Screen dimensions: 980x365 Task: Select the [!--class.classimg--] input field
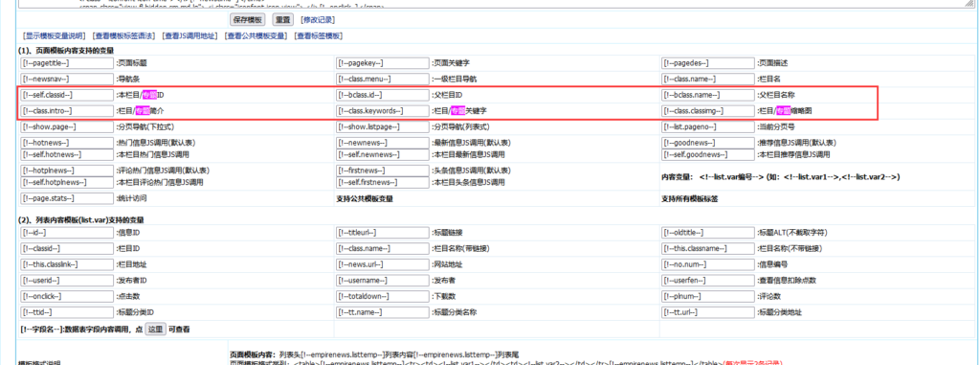tap(709, 111)
